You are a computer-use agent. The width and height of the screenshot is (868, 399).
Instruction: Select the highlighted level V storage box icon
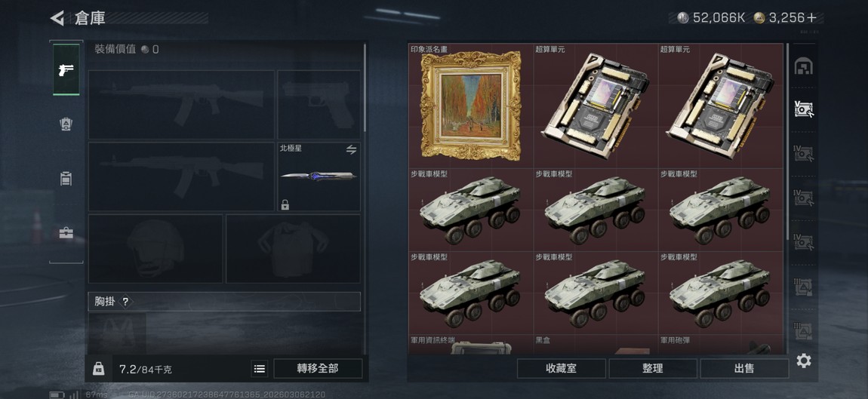coord(803,109)
